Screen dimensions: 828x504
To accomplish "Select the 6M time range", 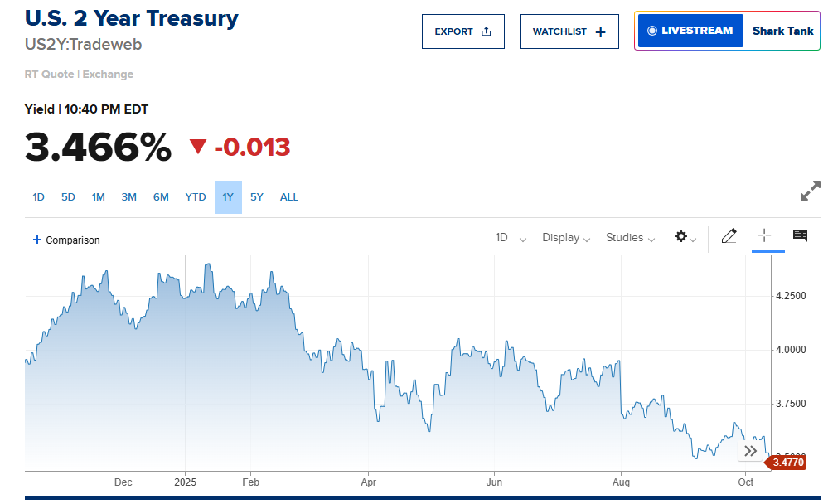I will [161, 197].
